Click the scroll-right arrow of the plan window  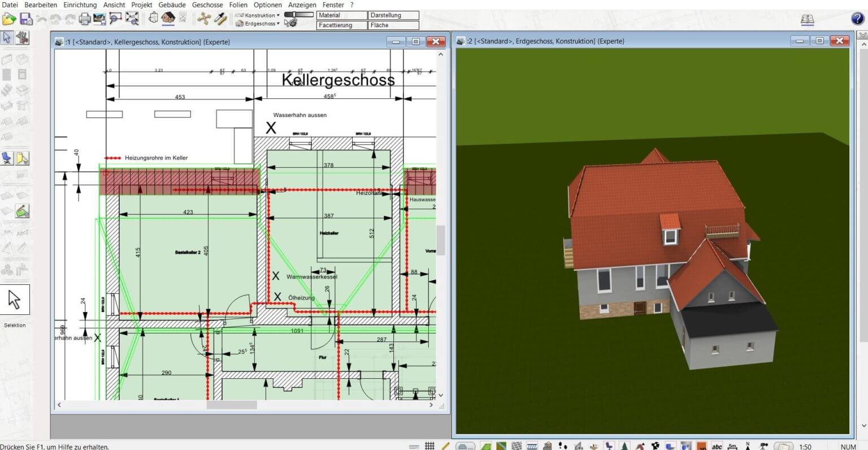pyautogui.click(x=431, y=405)
